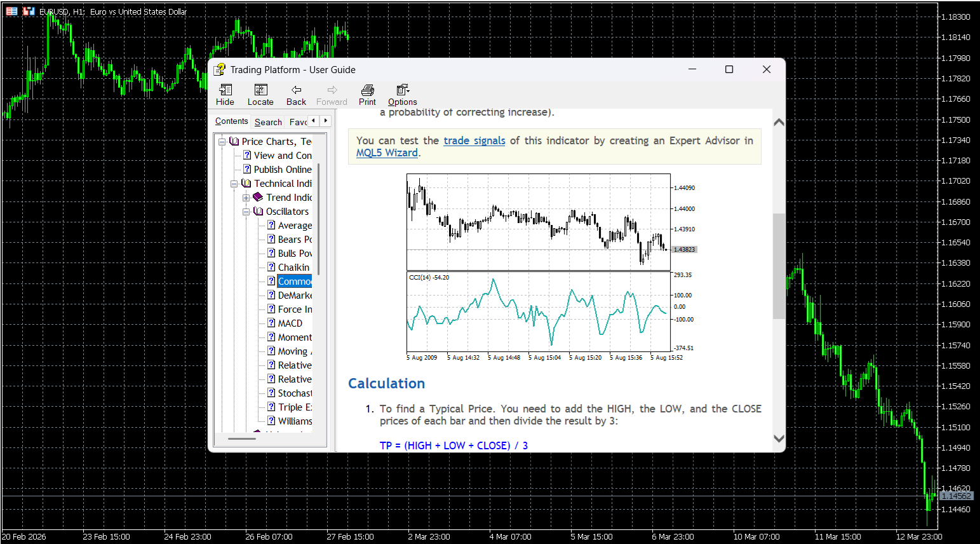Open the first Relative topic

[x=295, y=365]
